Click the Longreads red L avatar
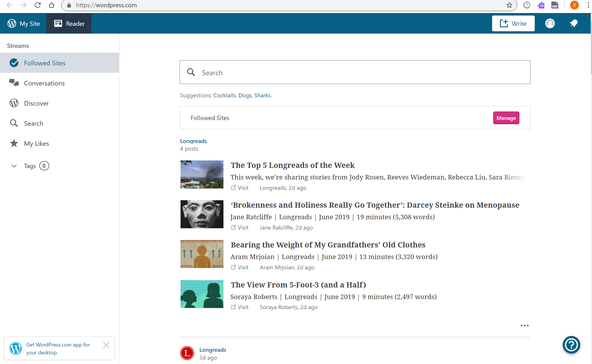Viewport: 592px width, 364px height. [x=187, y=353]
